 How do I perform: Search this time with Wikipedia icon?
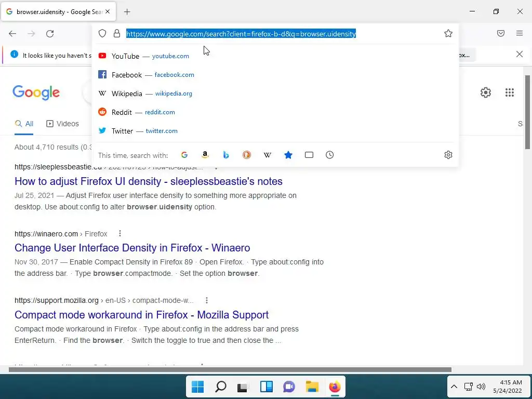click(268, 155)
